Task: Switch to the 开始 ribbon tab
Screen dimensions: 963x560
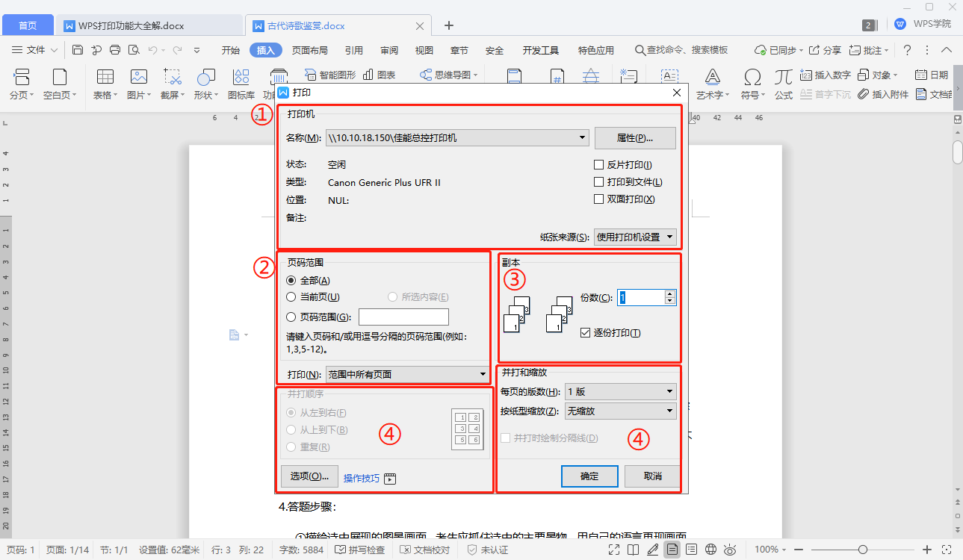Action: [x=231, y=50]
